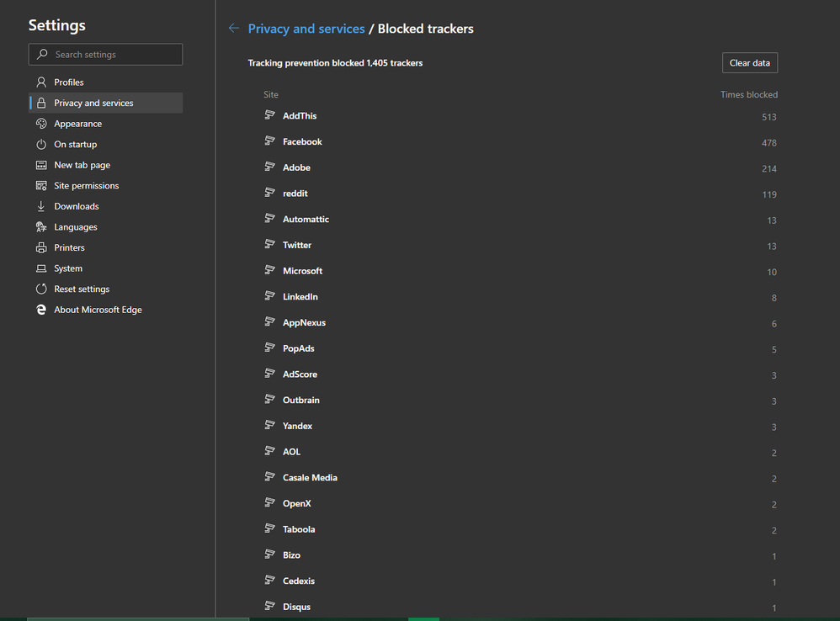
Task: Click the Times blocked column header
Action: tap(749, 94)
